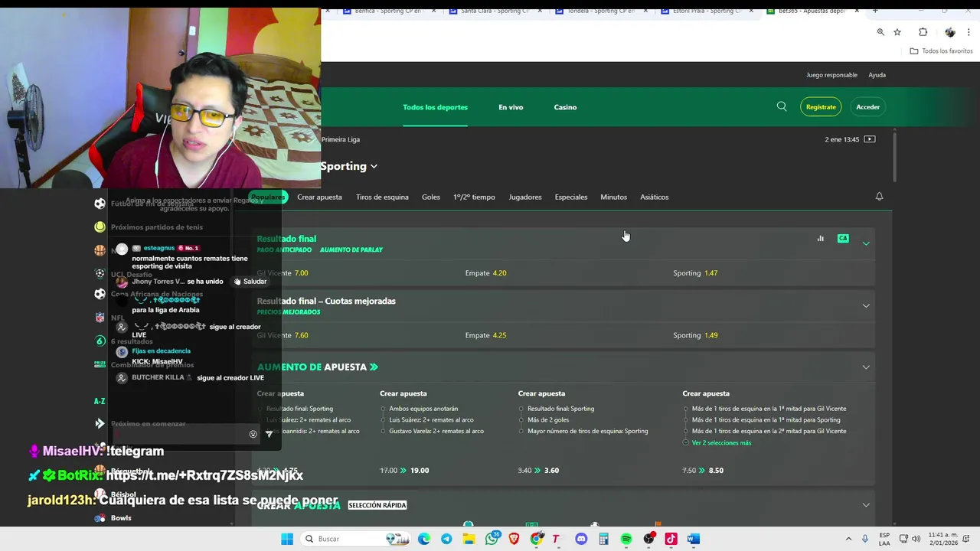Expand 'Ver 2 selecciones más'

coord(721,442)
